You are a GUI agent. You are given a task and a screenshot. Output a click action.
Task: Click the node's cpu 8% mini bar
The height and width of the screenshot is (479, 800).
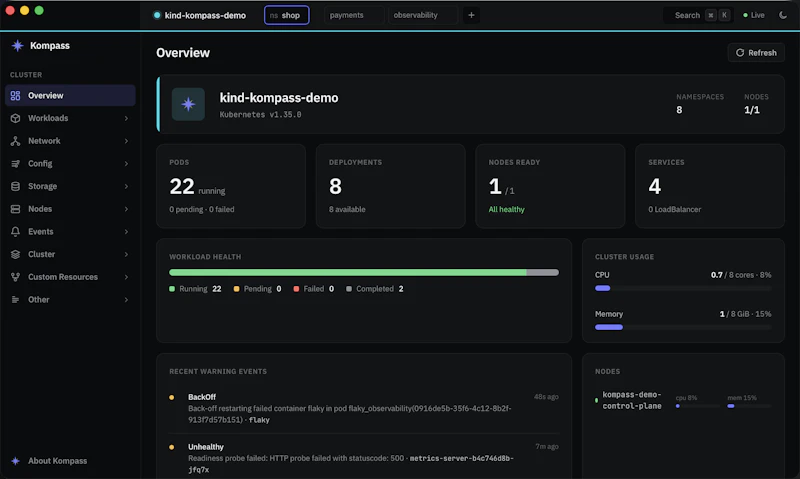point(697,406)
